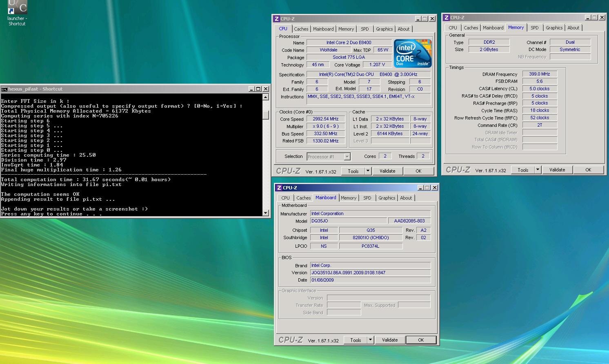609x364 pixels.
Task: Click the CPU-Z title icon in the Mainboard tab window
Action: click(x=279, y=188)
